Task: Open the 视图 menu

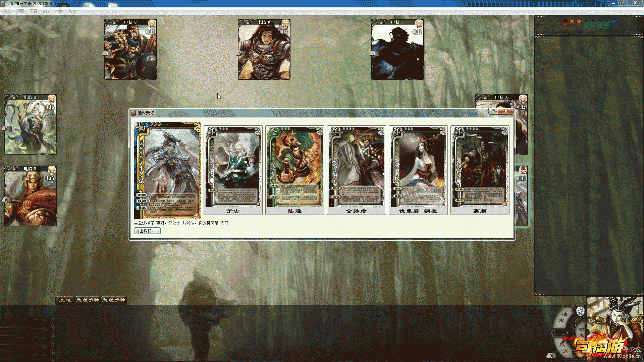Action: [x=20, y=11]
